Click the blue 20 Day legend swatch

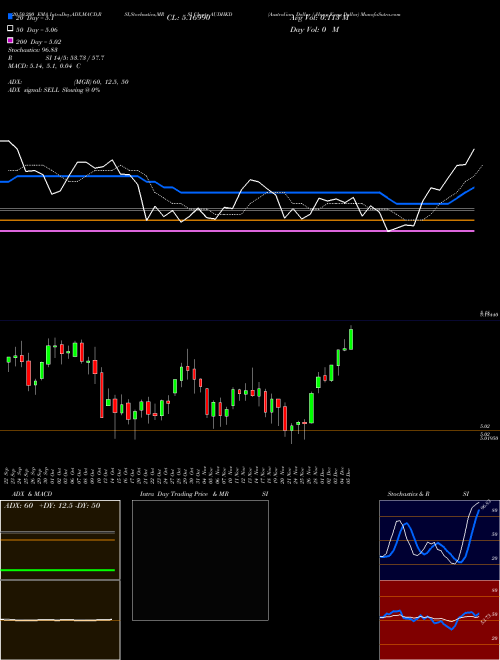(10, 17)
